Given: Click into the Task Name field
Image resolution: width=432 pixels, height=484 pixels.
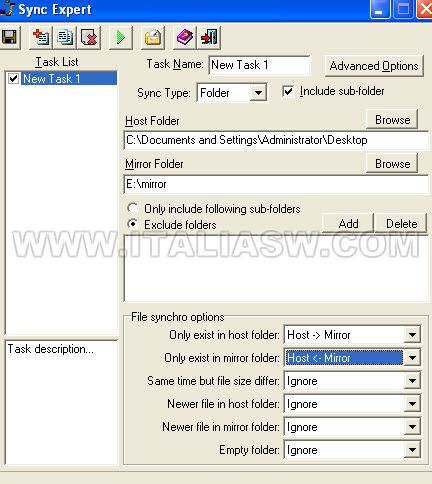Looking at the screenshot, I should point(259,65).
